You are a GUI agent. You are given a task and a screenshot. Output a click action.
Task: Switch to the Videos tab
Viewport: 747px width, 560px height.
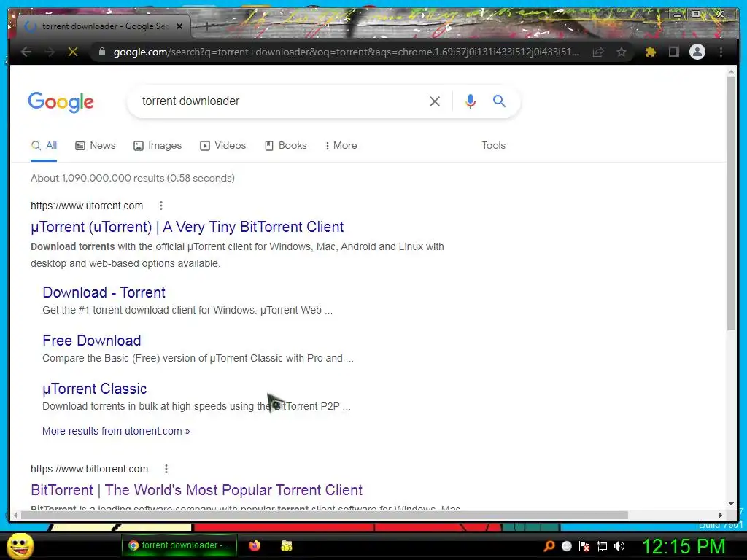(223, 146)
